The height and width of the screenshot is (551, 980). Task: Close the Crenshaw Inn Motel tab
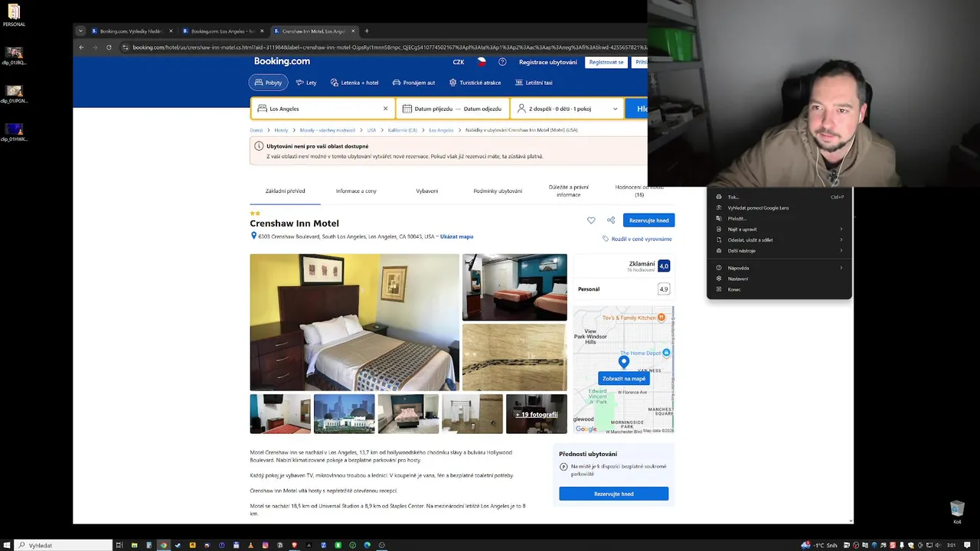[x=353, y=31]
